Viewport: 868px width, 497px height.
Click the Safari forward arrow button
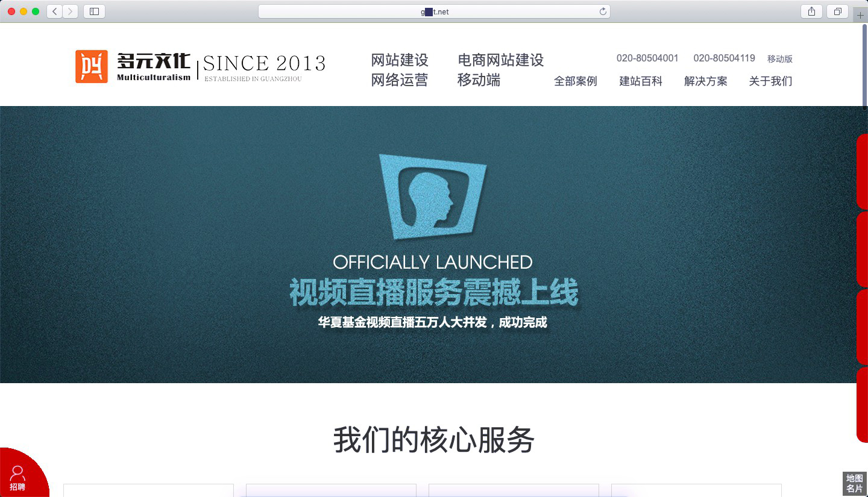[x=71, y=11]
